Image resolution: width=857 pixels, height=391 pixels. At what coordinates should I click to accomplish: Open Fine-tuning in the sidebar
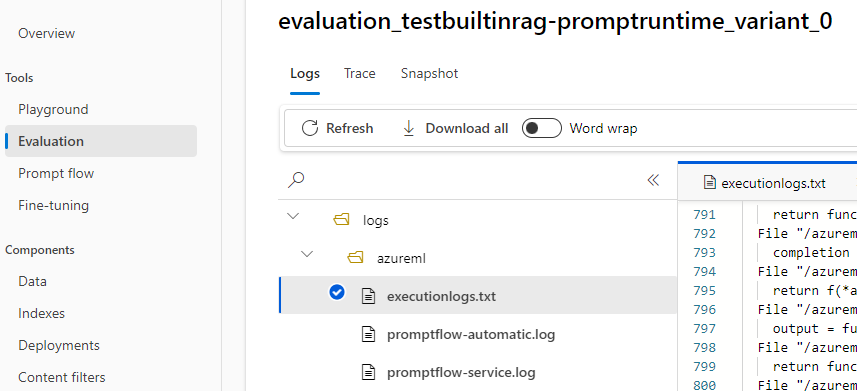(54, 206)
